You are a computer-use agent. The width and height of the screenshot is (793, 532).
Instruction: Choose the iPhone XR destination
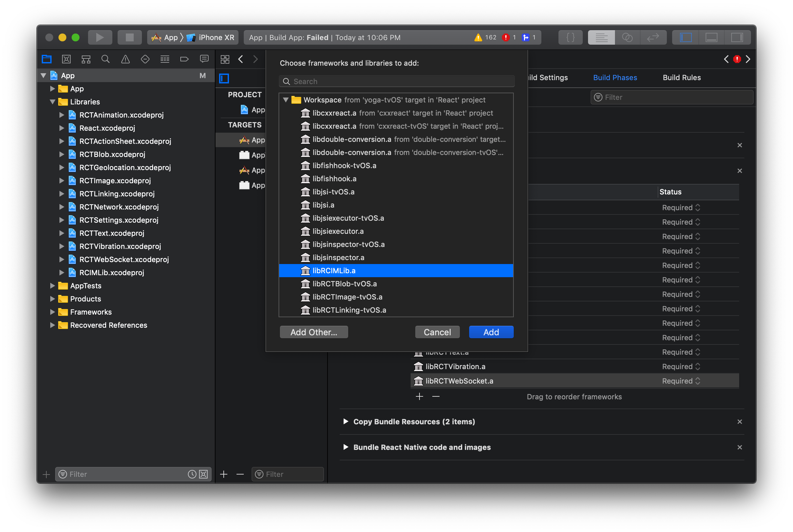click(210, 37)
